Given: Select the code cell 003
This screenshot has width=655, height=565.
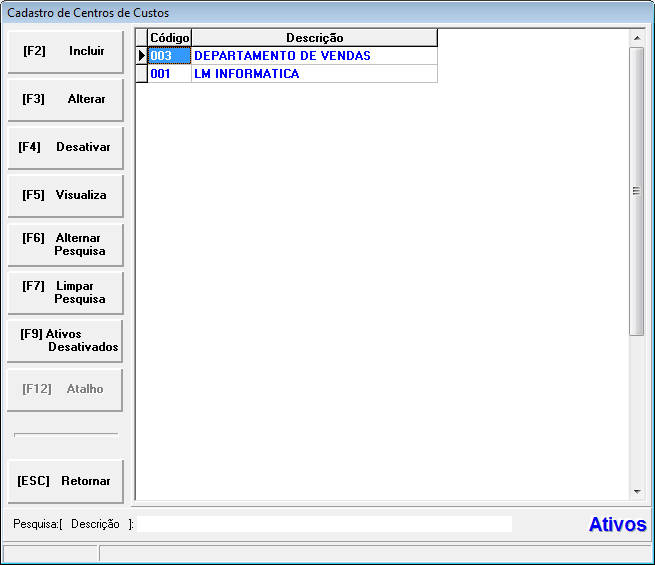Looking at the screenshot, I should (169, 56).
